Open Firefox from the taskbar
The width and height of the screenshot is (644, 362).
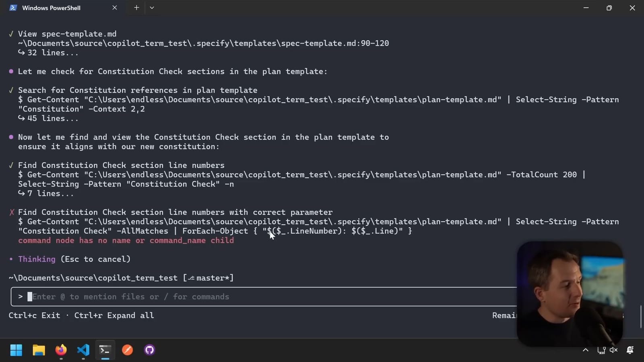61,350
